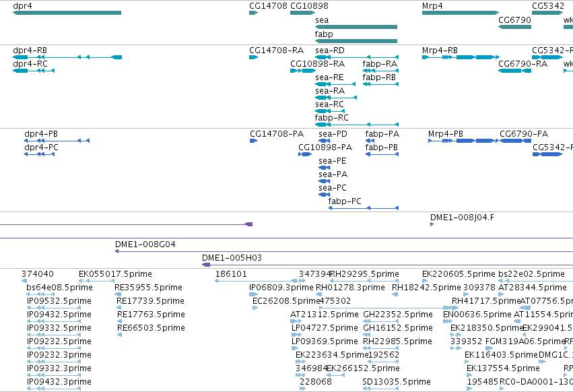Select the sea-PC protein feature
The image size is (573, 392).
click(x=325, y=195)
